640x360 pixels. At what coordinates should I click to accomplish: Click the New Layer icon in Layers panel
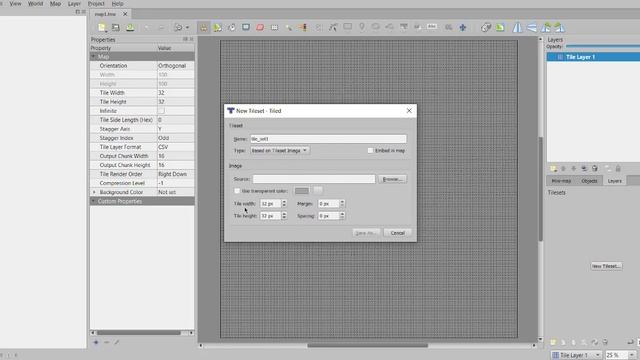click(x=553, y=169)
